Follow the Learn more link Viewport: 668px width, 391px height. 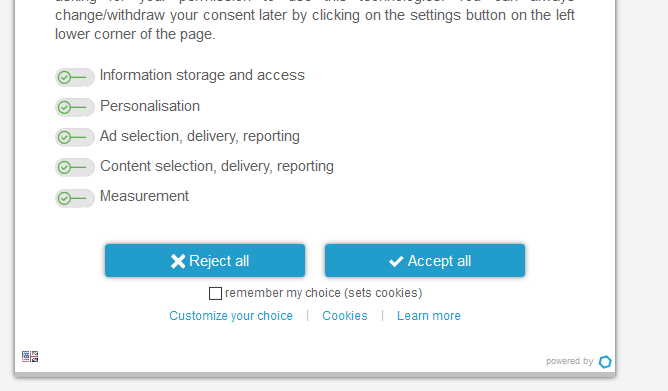pyautogui.click(x=429, y=316)
